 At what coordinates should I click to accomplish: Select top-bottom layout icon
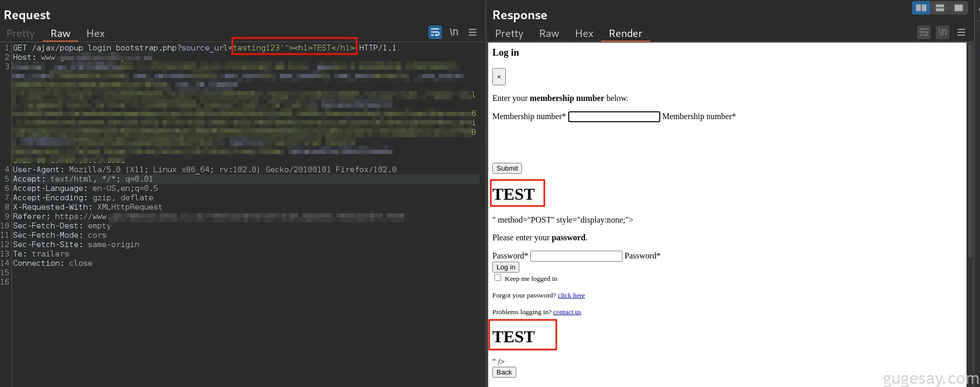[x=940, y=7]
